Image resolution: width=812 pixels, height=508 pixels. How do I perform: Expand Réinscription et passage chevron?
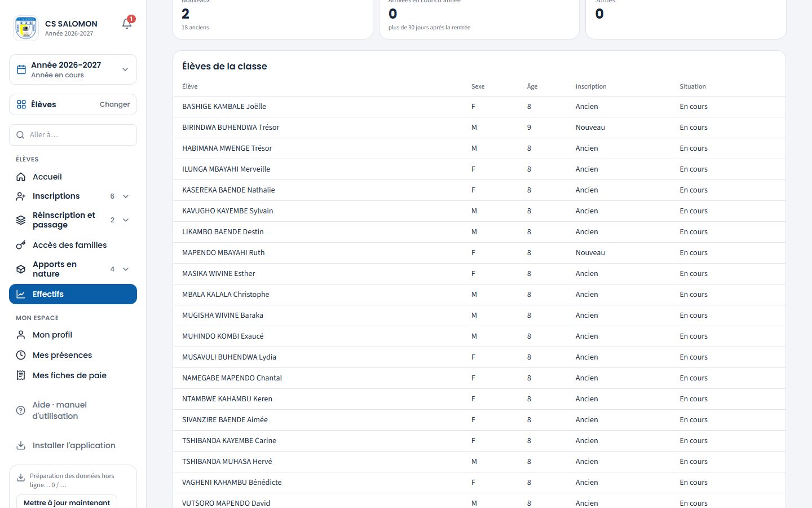pos(126,220)
